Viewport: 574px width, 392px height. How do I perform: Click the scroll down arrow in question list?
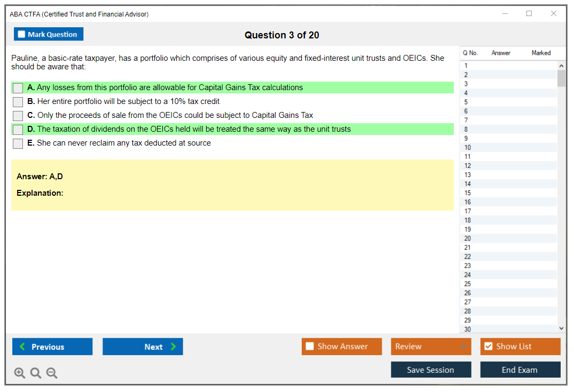click(561, 329)
